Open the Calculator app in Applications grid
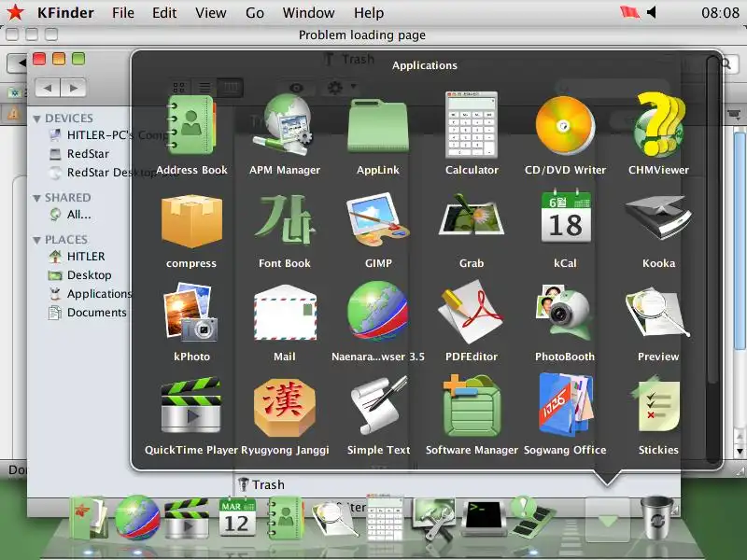Image resolution: width=747 pixels, height=560 pixels. coord(472,125)
